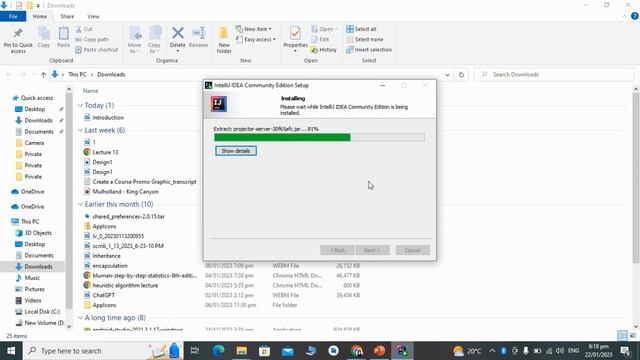Image resolution: width=640 pixels, height=360 pixels.
Task: Open the clock and date flyout
Action: [598, 351]
